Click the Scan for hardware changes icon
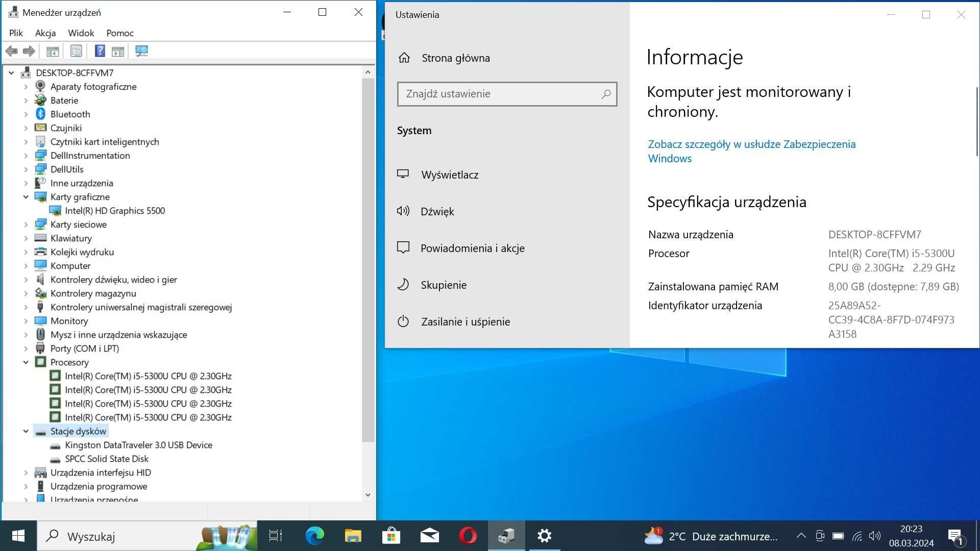 tap(142, 51)
